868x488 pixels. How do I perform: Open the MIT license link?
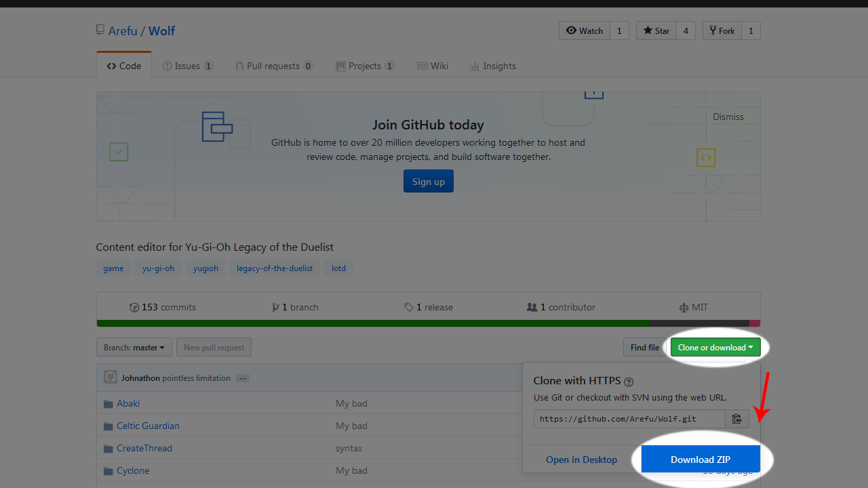pyautogui.click(x=693, y=307)
